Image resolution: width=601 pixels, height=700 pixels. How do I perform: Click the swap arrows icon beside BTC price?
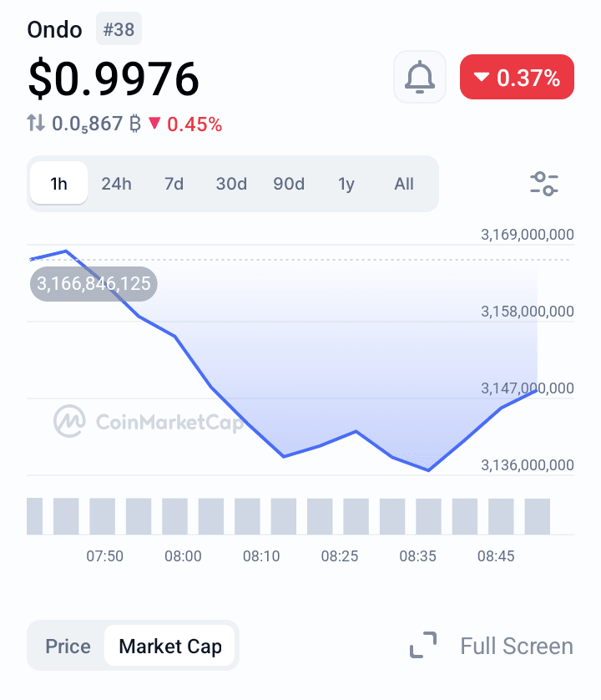[x=36, y=124]
